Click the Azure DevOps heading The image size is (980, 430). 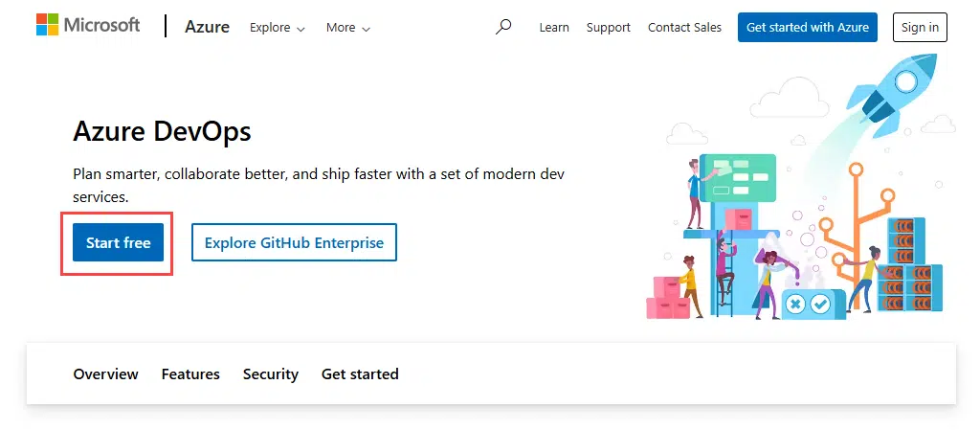point(162,132)
